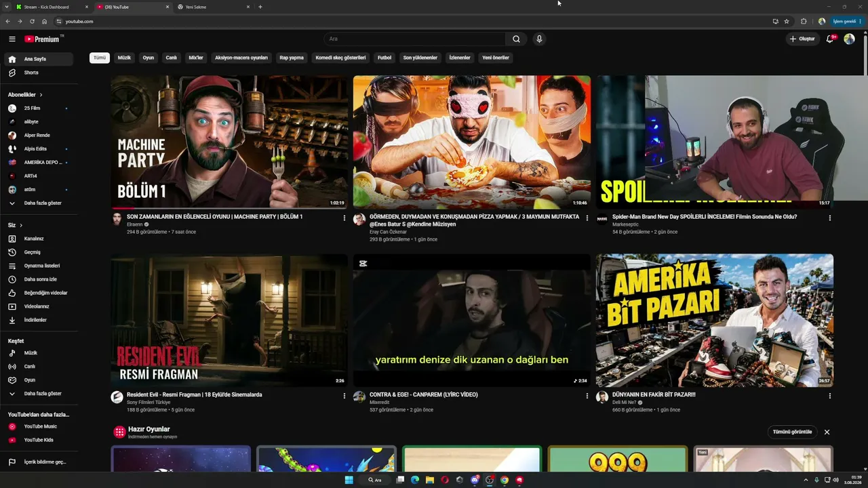Open Müzik under the Keşfet section
Screen dimensions: 868x488
(x=38, y=353)
